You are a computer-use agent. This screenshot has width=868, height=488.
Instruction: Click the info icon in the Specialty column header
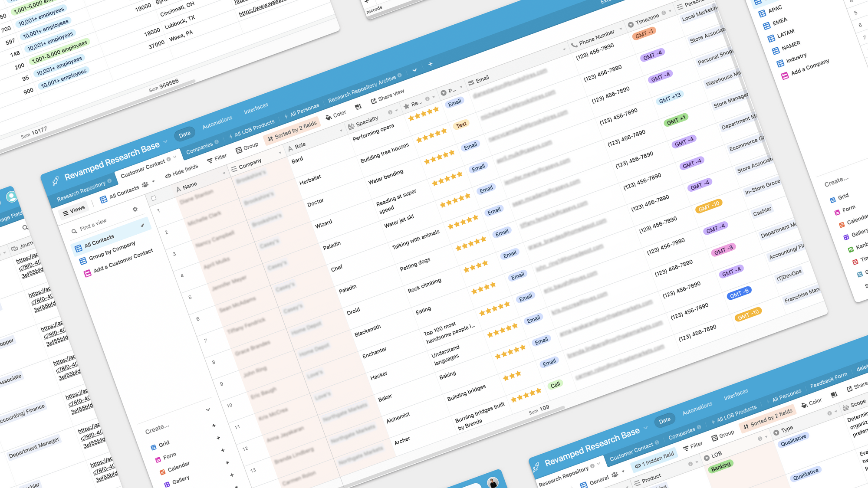(x=390, y=112)
